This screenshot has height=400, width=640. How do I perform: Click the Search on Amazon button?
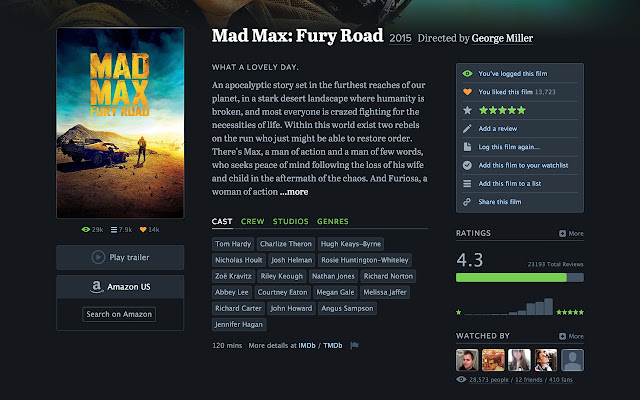[119, 314]
